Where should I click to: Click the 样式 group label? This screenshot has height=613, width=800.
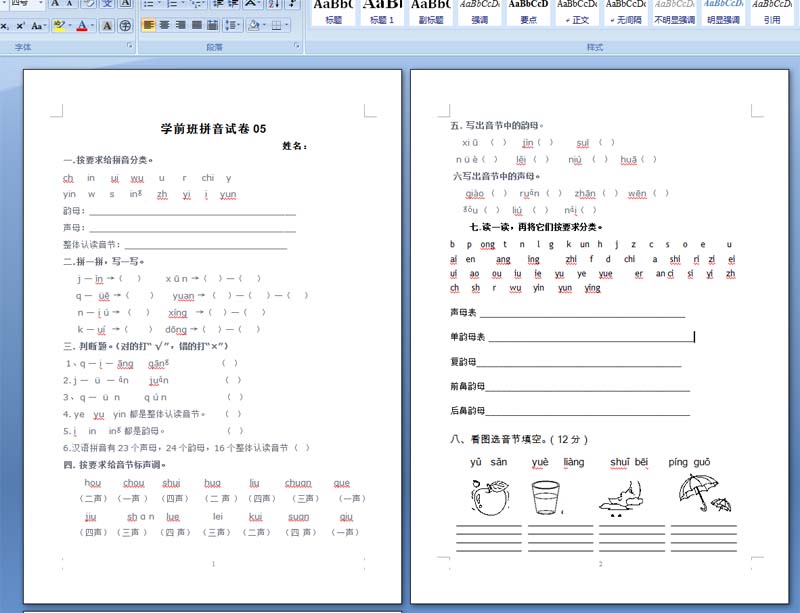pyautogui.click(x=594, y=47)
